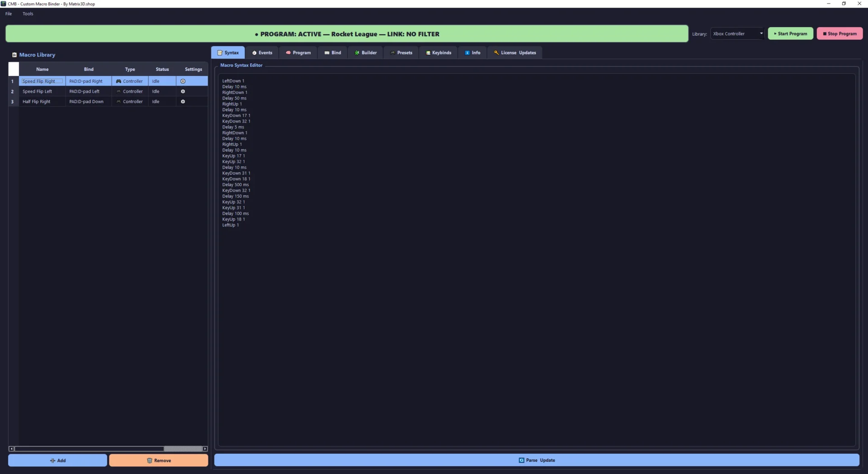Click the PAD:D-pad Down bind cell
868x474 pixels.
(x=89, y=102)
